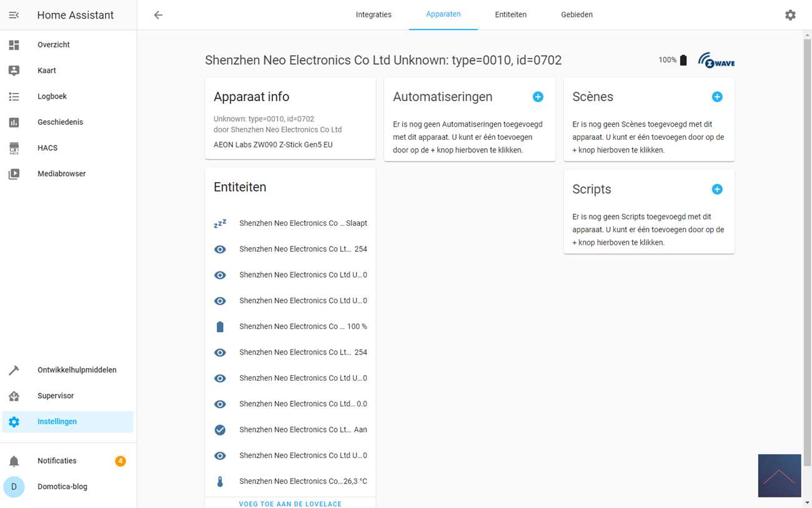Screen dimensions: 812x508
Task: Collapse the sidebar with the hamburger menu icon
Action: [x=14, y=15]
